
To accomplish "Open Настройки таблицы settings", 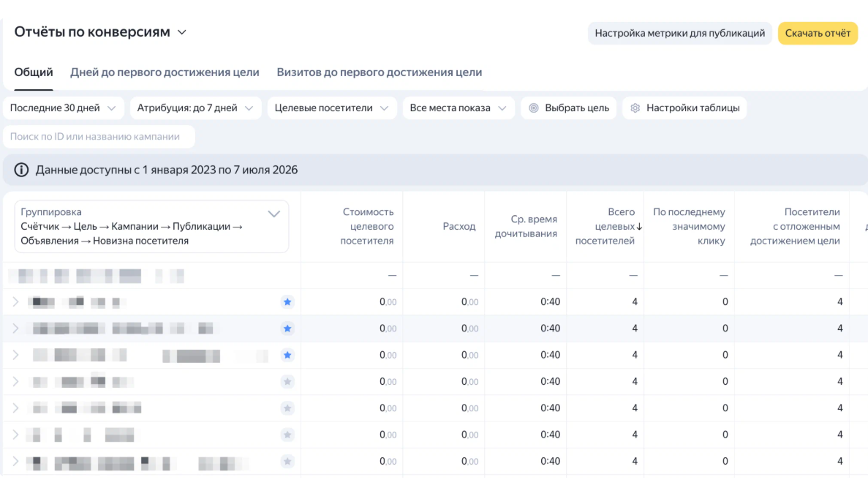I will (x=684, y=108).
